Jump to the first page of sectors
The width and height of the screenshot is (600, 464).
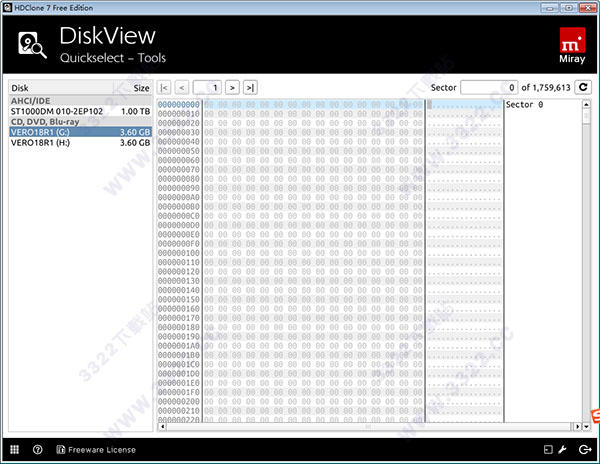[x=165, y=88]
